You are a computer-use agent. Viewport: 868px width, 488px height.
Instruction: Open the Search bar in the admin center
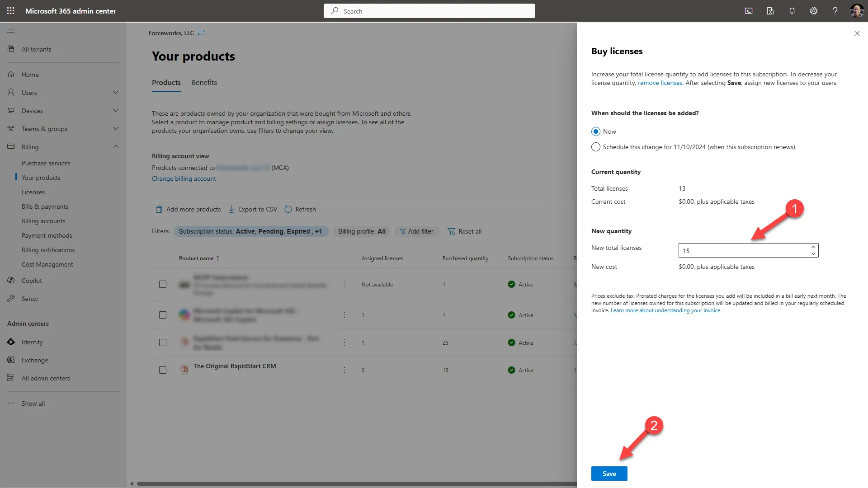[429, 11]
